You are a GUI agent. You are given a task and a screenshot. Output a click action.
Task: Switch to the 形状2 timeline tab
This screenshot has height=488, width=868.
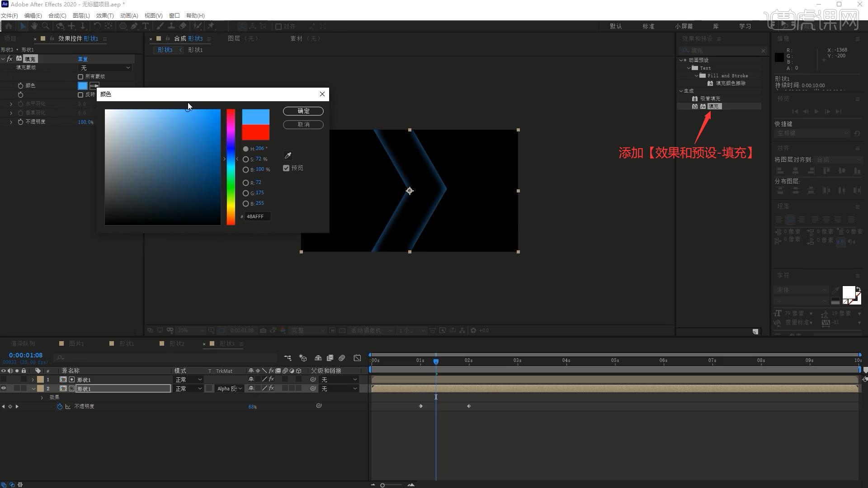[x=176, y=344]
